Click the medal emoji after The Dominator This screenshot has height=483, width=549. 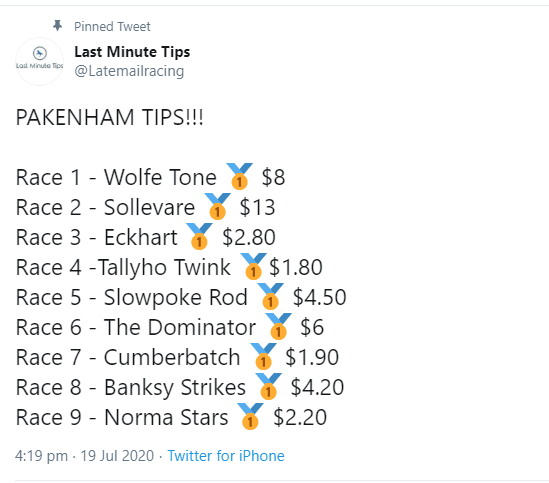[278, 327]
